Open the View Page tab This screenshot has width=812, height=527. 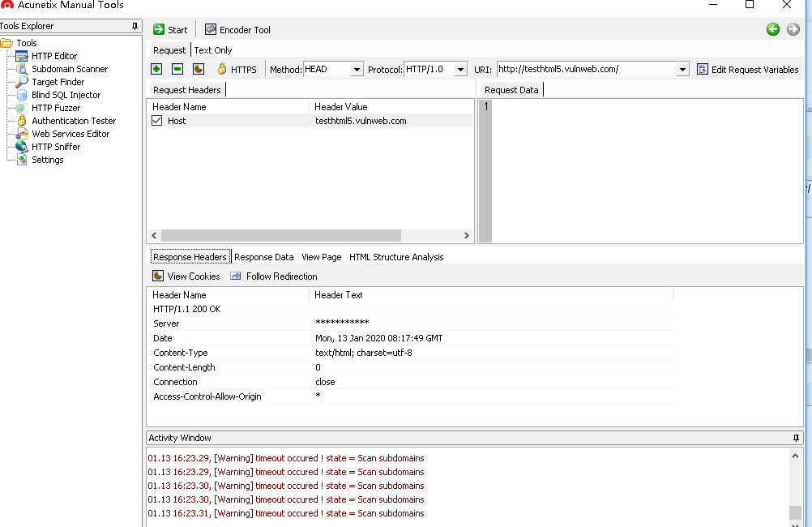click(321, 257)
